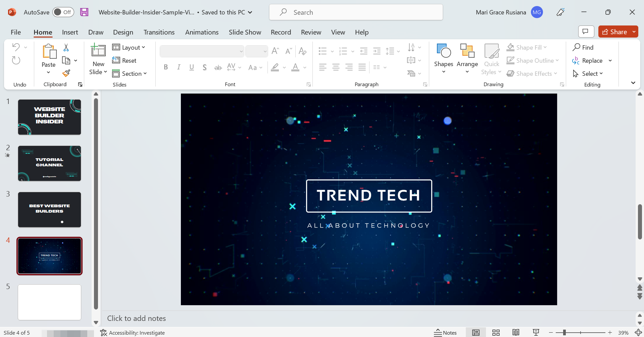Toggle Normal view button in status bar
644x337 pixels.
(476, 333)
